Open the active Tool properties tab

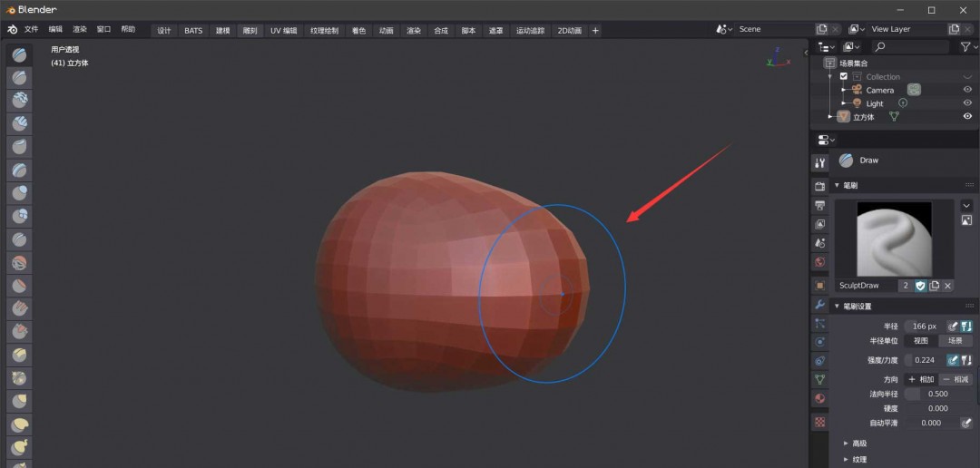(x=820, y=163)
